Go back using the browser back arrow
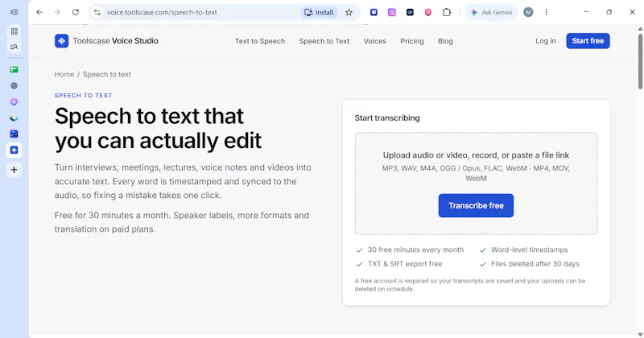 39,12
